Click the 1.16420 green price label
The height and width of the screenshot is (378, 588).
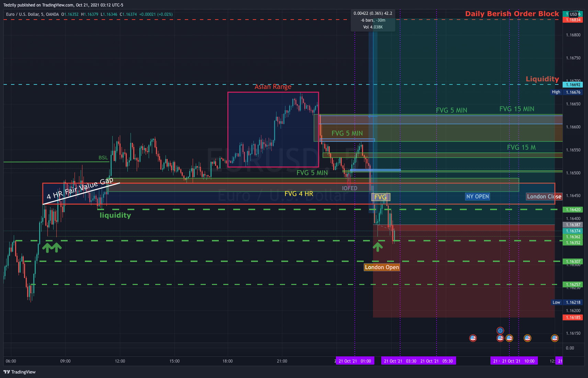573,209
